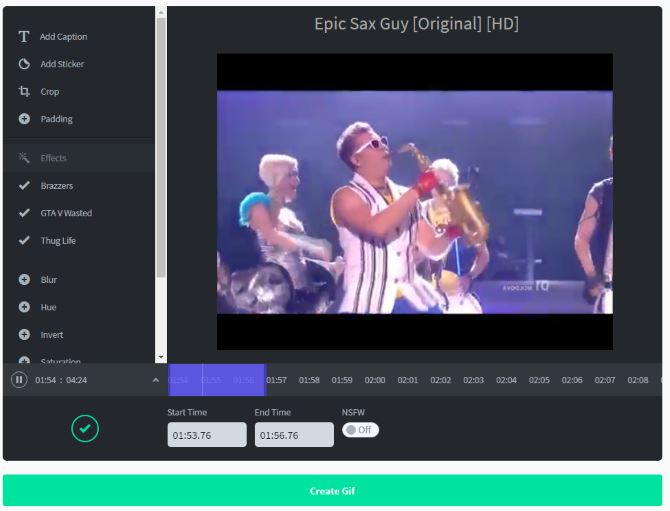The height and width of the screenshot is (511, 670).
Task: Click the Invert plus icon
Action: tap(24, 335)
